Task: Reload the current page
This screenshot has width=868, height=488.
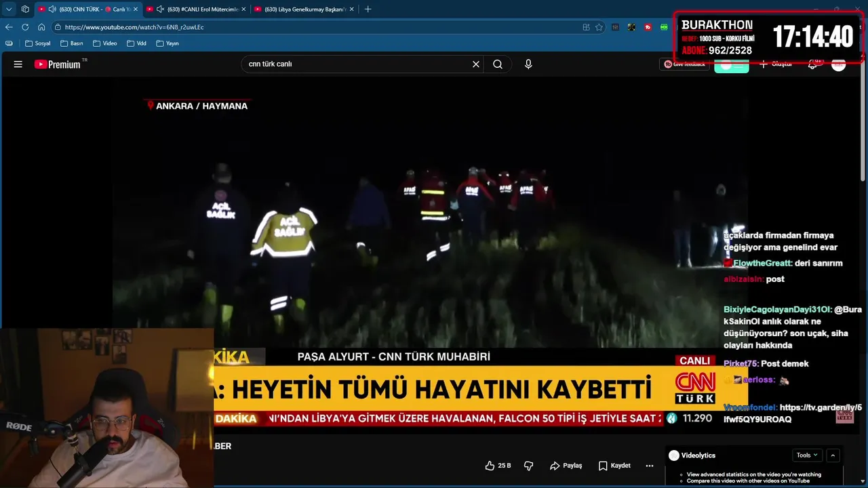Action: pyautogui.click(x=25, y=27)
